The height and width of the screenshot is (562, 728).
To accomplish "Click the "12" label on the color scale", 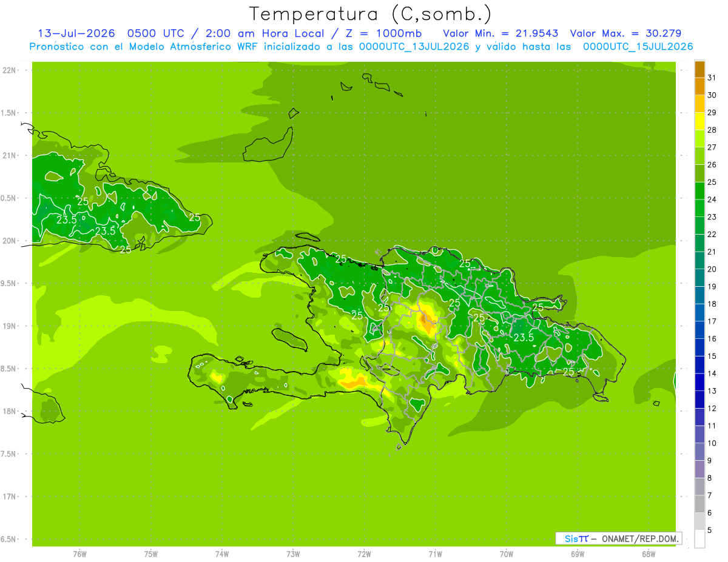I will [712, 409].
